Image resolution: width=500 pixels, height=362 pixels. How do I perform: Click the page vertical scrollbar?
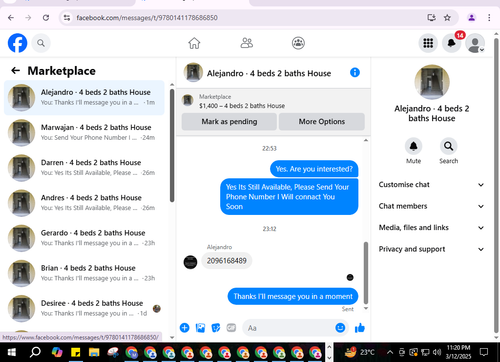(496, 185)
